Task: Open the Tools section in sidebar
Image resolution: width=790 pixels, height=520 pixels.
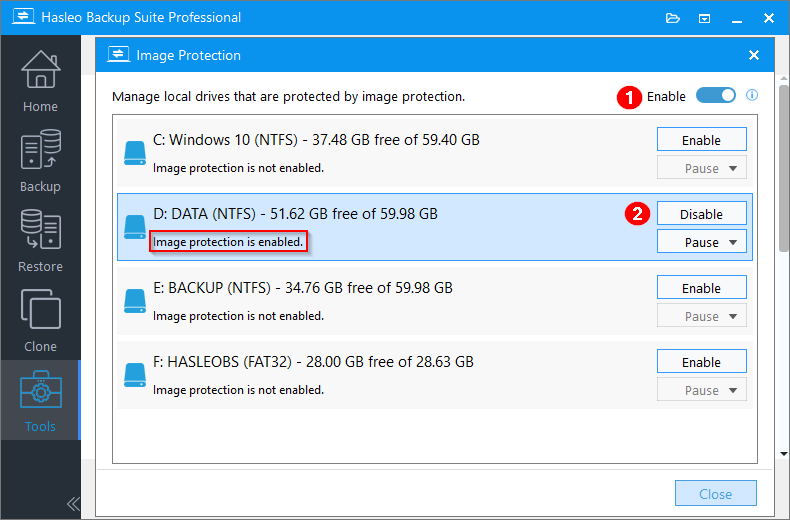Action: [40, 400]
